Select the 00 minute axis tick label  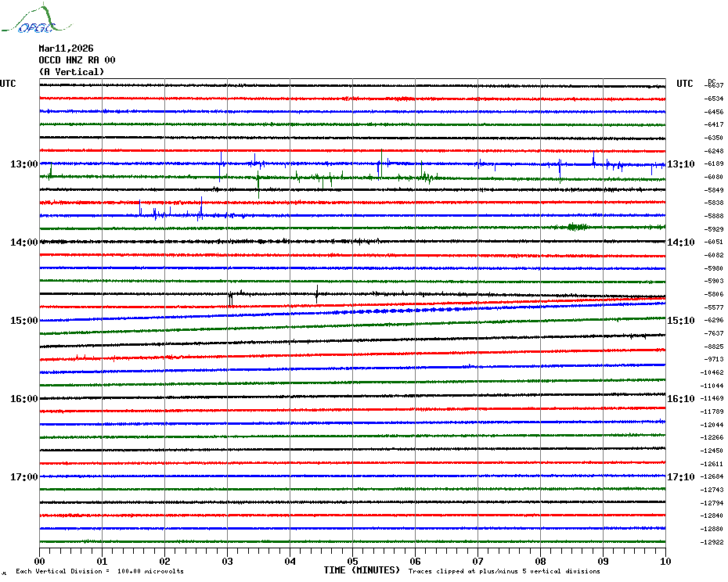(40, 561)
